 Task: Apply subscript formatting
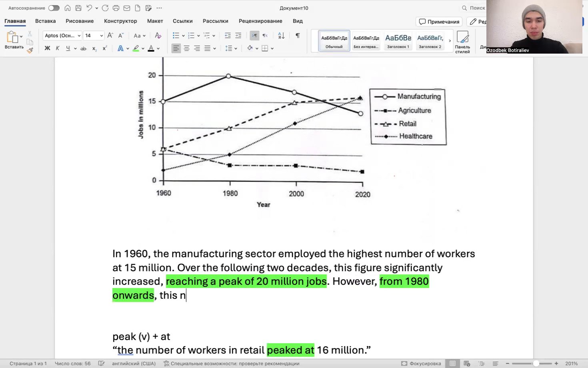94,48
